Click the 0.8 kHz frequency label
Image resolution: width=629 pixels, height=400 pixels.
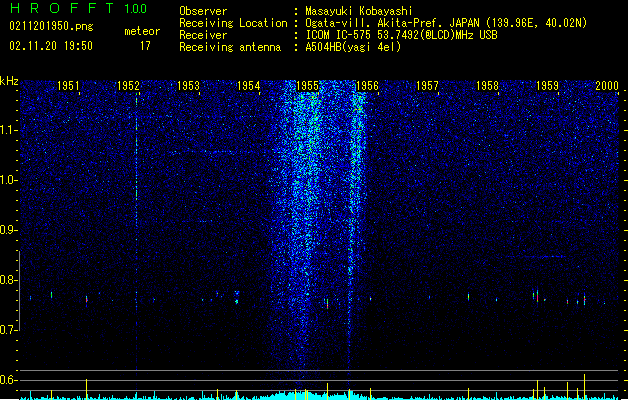click(9, 280)
